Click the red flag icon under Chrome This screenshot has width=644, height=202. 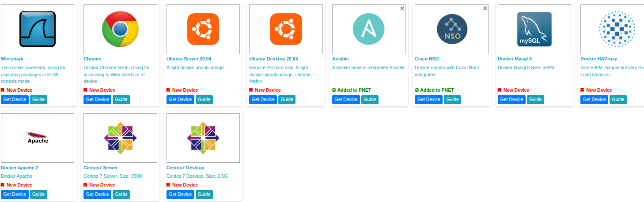click(85, 90)
